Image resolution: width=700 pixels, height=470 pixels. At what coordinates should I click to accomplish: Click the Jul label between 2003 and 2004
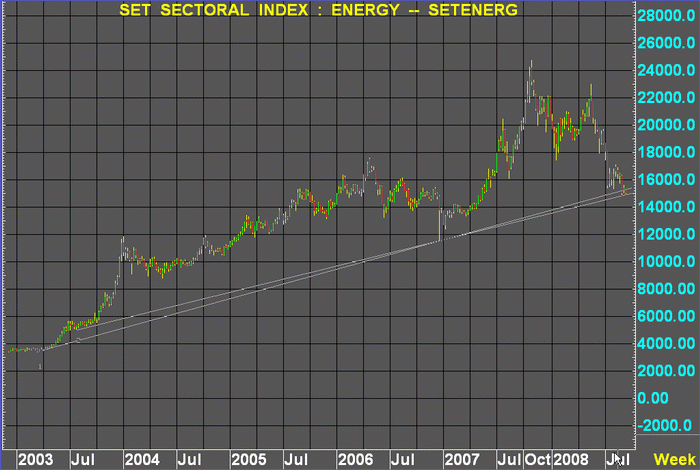coord(83,460)
